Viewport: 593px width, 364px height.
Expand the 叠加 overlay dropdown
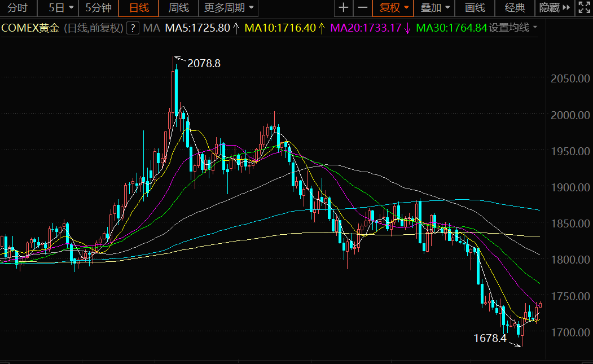434,7
